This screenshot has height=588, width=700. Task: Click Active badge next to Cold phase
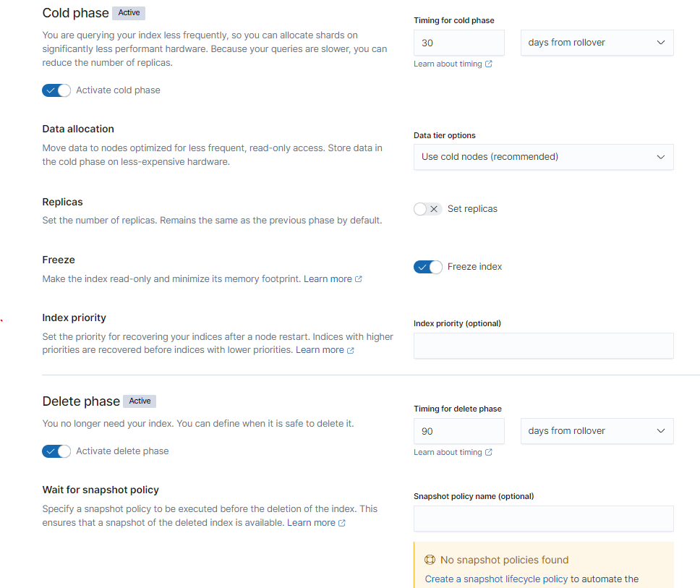pyautogui.click(x=129, y=13)
